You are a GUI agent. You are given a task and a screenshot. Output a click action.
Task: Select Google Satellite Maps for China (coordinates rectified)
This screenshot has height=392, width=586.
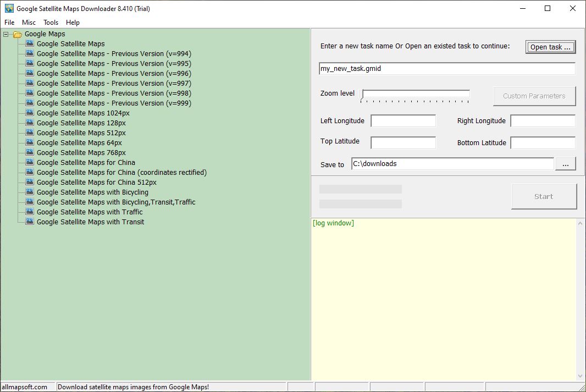pyautogui.click(x=121, y=172)
